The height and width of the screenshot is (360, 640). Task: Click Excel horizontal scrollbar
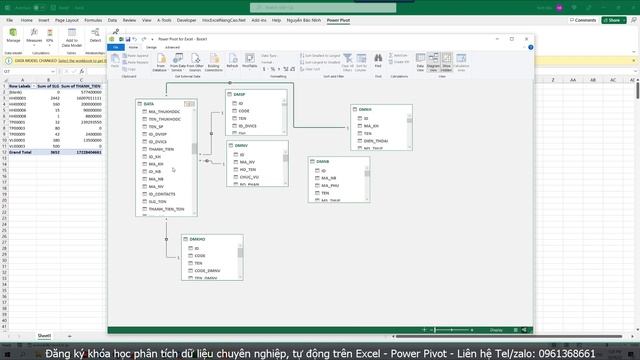[509, 336]
